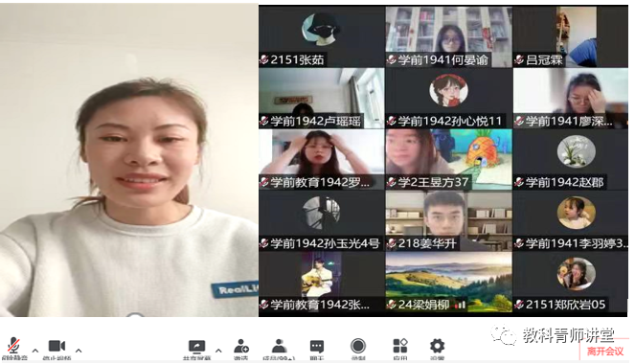Expand audio options arrow beside microphone

35,351
